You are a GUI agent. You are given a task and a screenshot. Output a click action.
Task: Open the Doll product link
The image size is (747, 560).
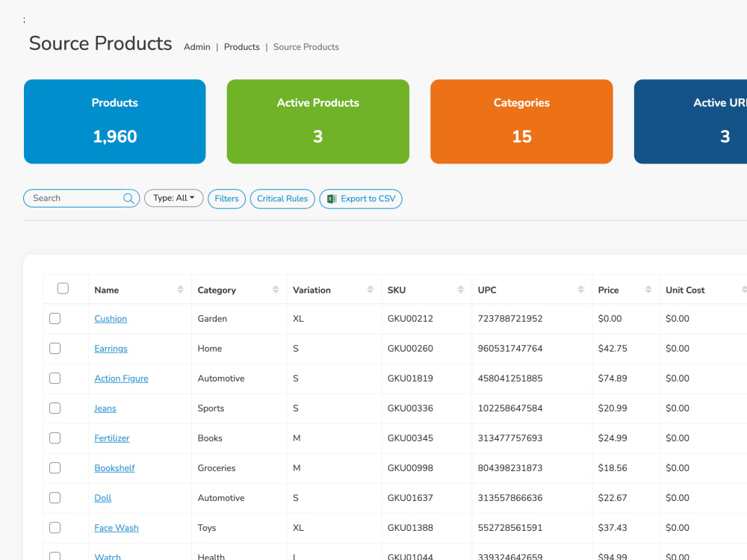[x=103, y=497]
